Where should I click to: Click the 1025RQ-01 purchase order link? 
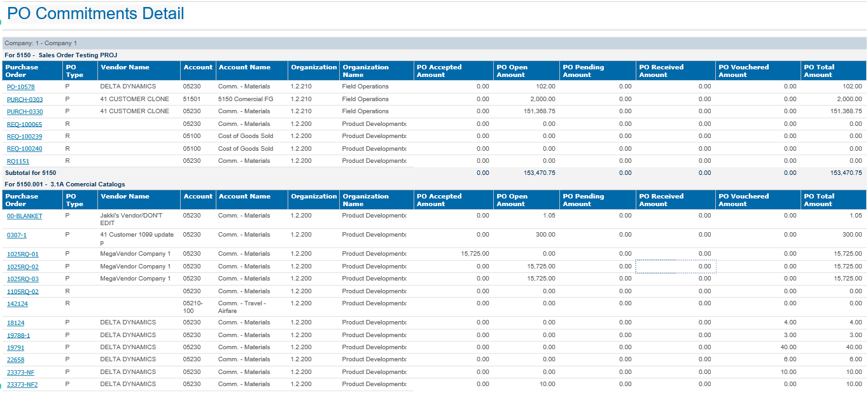(22, 254)
